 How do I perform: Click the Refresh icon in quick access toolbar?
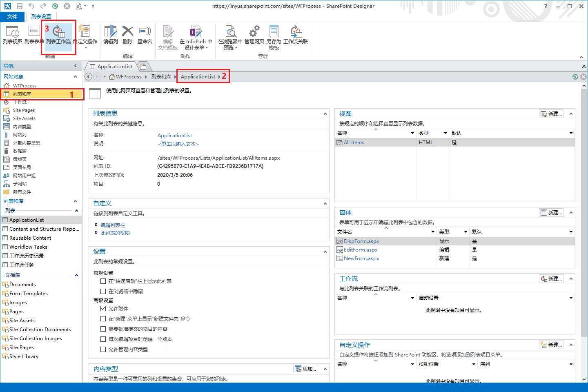[x=55, y=6]
